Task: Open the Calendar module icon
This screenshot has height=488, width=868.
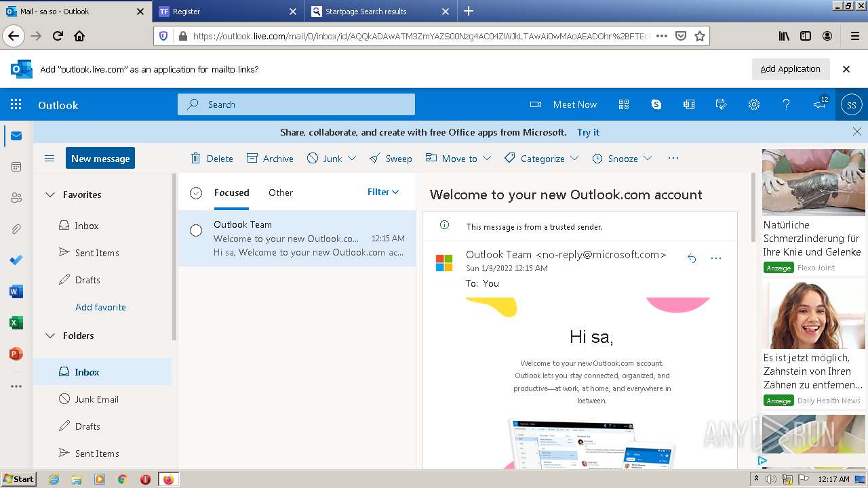Action: click(x=16, y=167)
